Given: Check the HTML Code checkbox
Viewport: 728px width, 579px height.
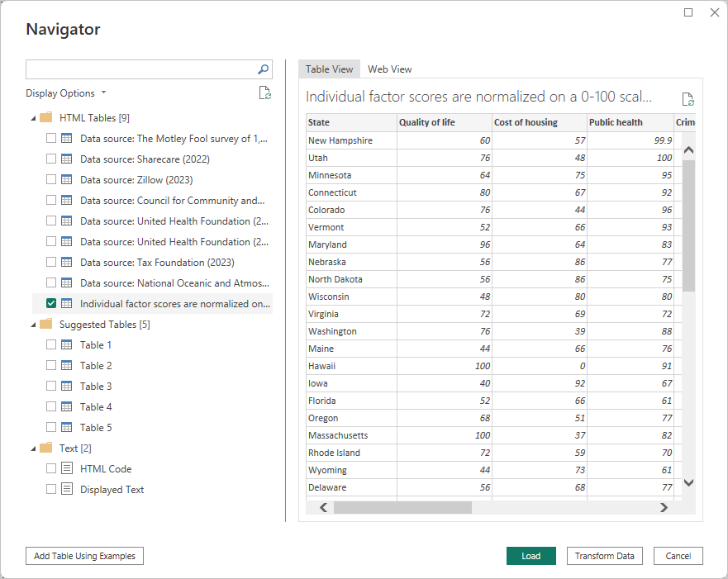Looking at the screenshot, I should pyautogui.click(x=51, y=468).
